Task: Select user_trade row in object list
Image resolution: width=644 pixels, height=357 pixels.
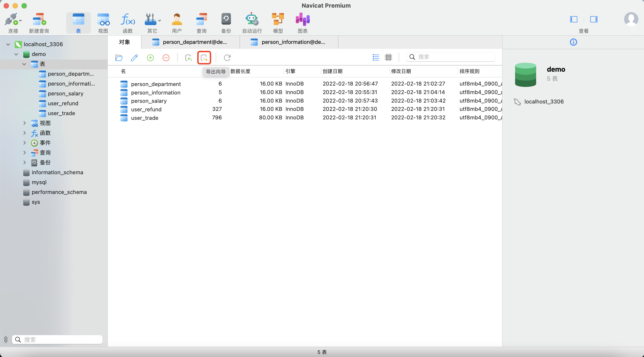Action: point(305,118)
